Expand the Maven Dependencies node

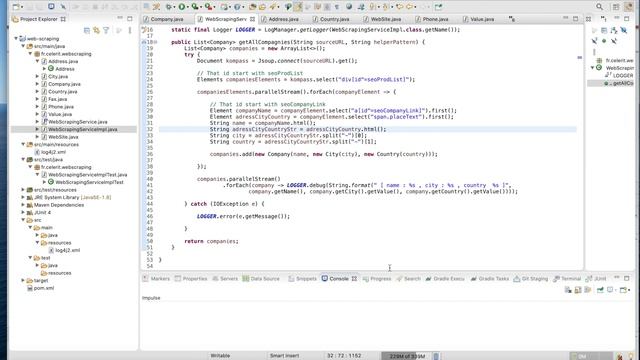(x=23, y=205)
